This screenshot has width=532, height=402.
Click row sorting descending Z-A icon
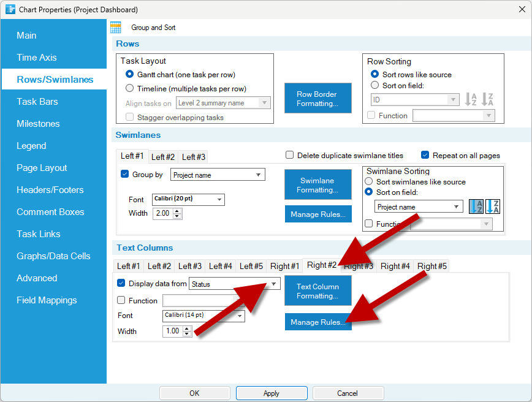pos(487,99)
